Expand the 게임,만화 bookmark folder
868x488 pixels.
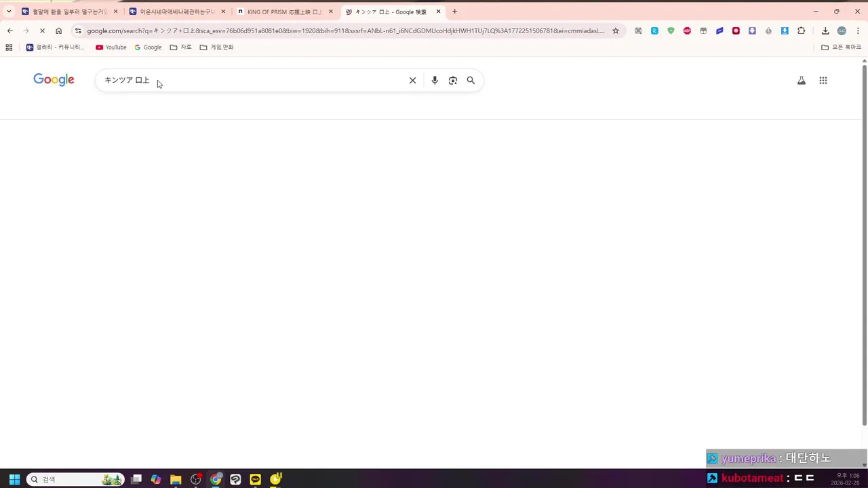tap(217, 47)
